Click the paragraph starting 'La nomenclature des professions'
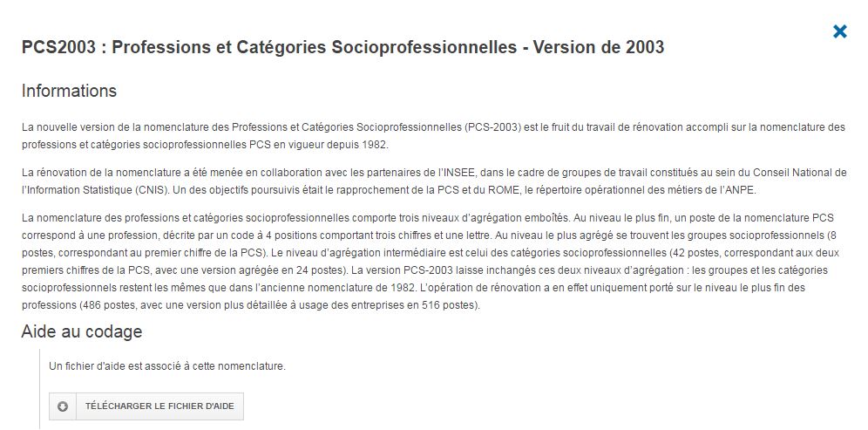This screenshot has width=868, height=430. 430,262
